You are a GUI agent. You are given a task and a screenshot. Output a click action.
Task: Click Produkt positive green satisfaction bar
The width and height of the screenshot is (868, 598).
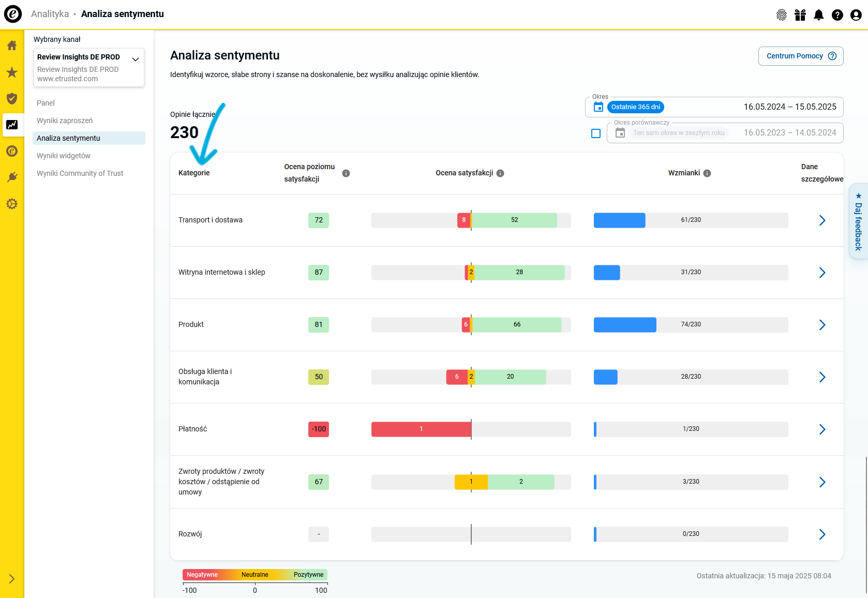[517, 325]
